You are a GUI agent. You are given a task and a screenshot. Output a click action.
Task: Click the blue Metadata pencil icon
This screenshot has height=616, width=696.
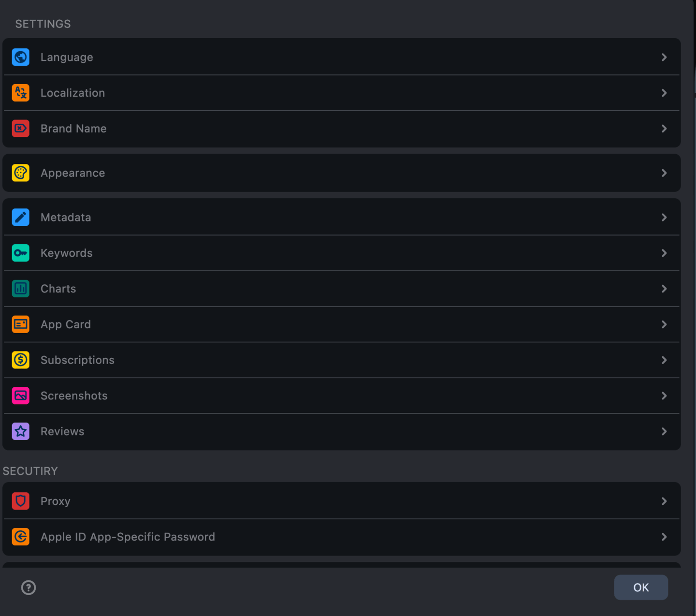(21, 218)
